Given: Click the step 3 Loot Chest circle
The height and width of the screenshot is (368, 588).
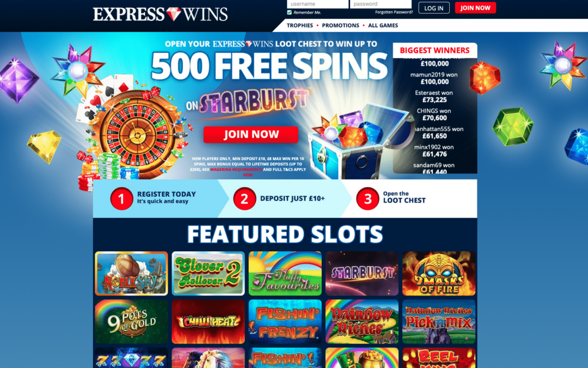Looking at the screenshot, I should coord(367,198).
